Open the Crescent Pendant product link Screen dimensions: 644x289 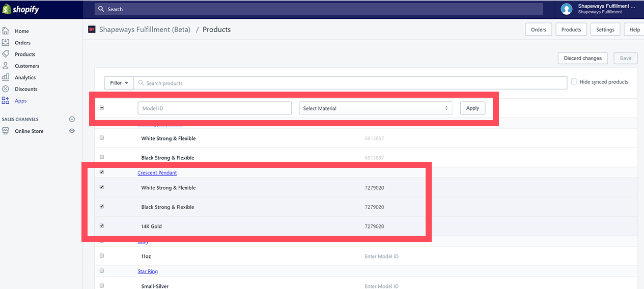click(x=157, y=173)
